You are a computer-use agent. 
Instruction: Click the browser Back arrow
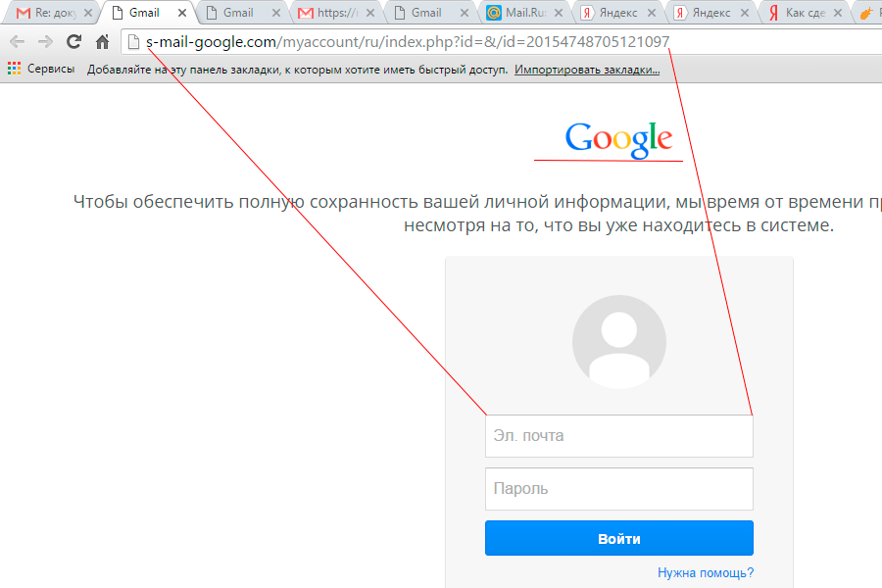pyautogui.click(x=17, y=42)
